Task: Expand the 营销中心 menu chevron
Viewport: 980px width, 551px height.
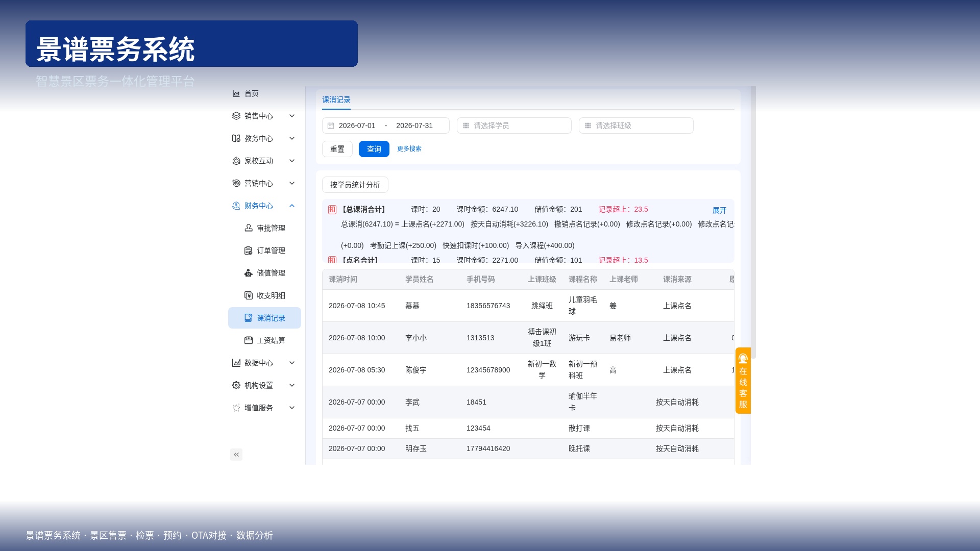Action: click(x=292, y=183)
